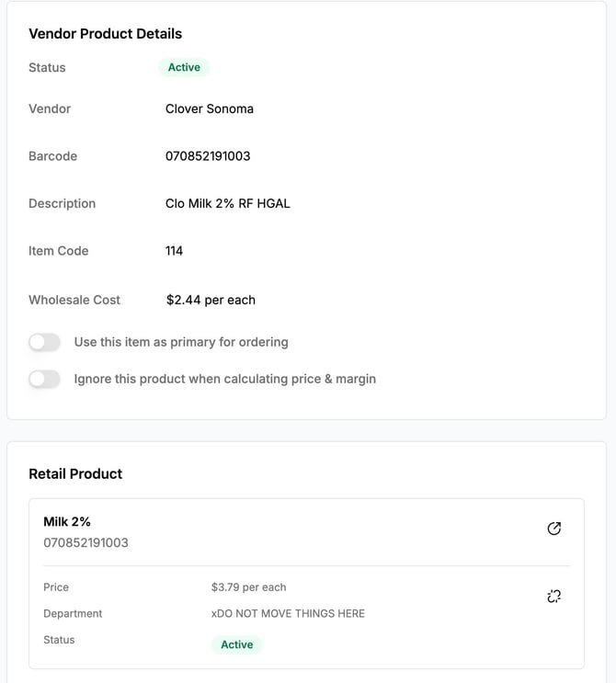Click the Item Code value 114

(x=174, y=251)
